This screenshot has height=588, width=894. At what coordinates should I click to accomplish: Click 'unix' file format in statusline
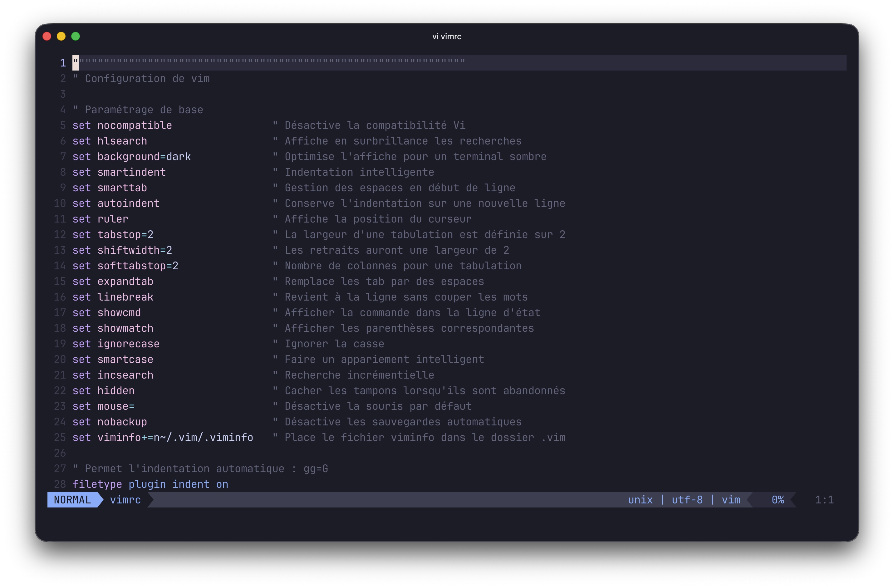click(x=640, y=500)
